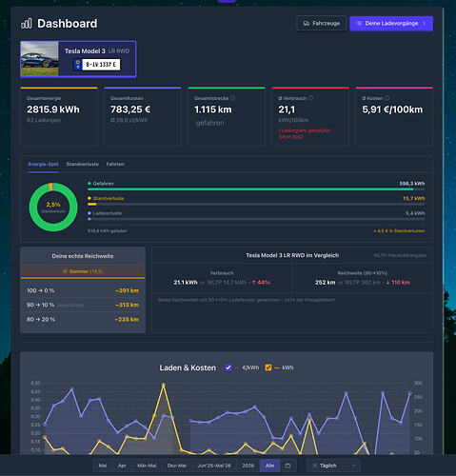Select the Sommer season tab
The height and width of the screenshot is (476, 456).
click(83, 271)
